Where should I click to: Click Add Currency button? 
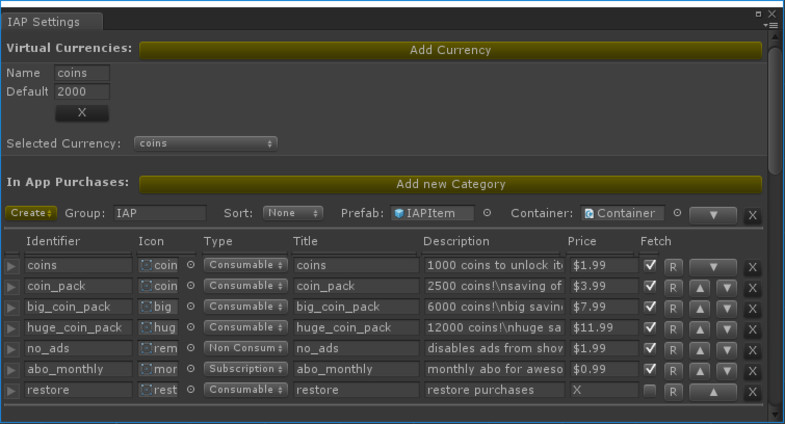[x=450, y=50]
